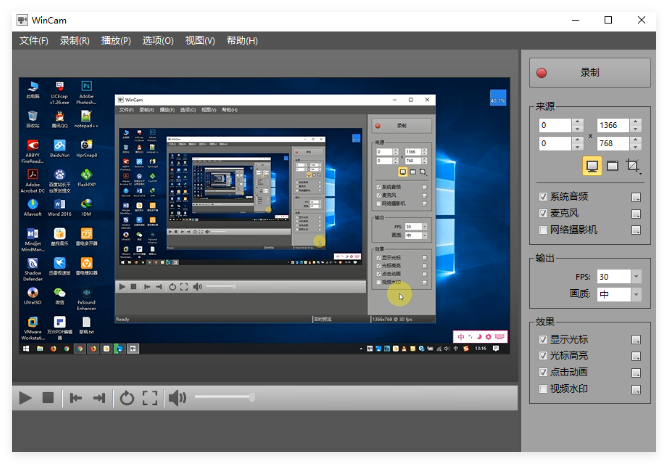668x464 pixels.
Task: Enable the 视频水印 checkbox
Action: click(x=543, y=389)
